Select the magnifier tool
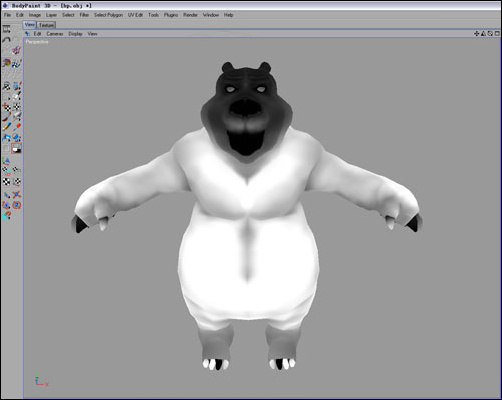This screenshot has width=502, height=400. (x=6, y=86)
